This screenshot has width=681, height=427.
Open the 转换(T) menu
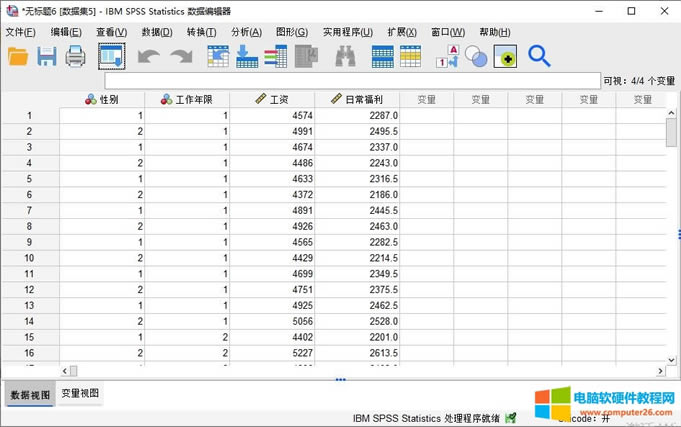tap(201, 32)
